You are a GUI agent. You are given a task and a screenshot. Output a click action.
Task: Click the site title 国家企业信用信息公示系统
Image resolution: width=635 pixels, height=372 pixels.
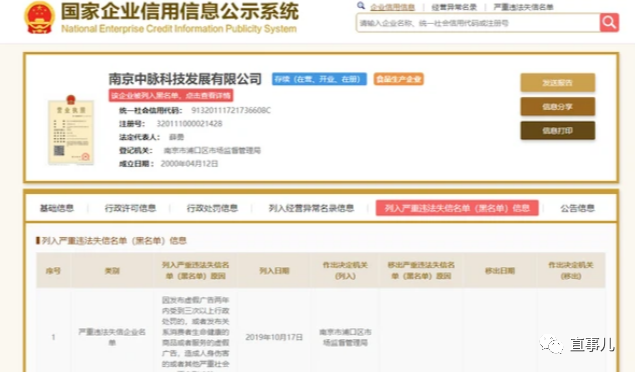pyautogui.click(x=180, y=11)
